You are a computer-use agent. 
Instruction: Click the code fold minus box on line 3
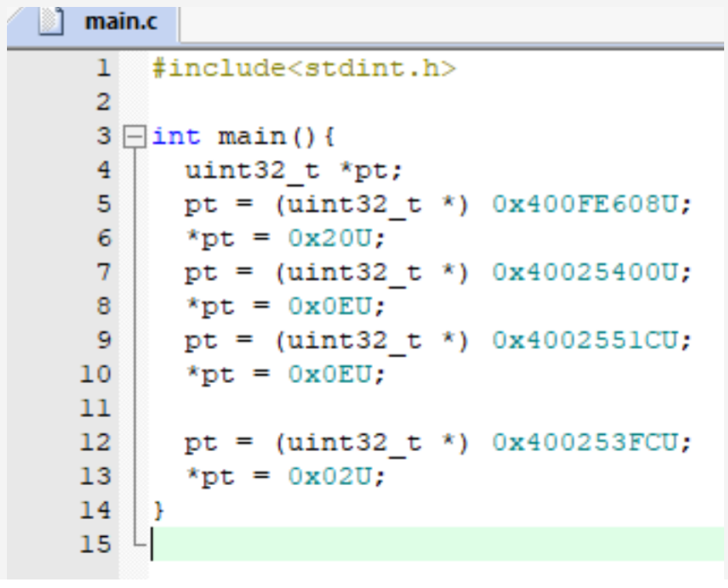(135, 136)
